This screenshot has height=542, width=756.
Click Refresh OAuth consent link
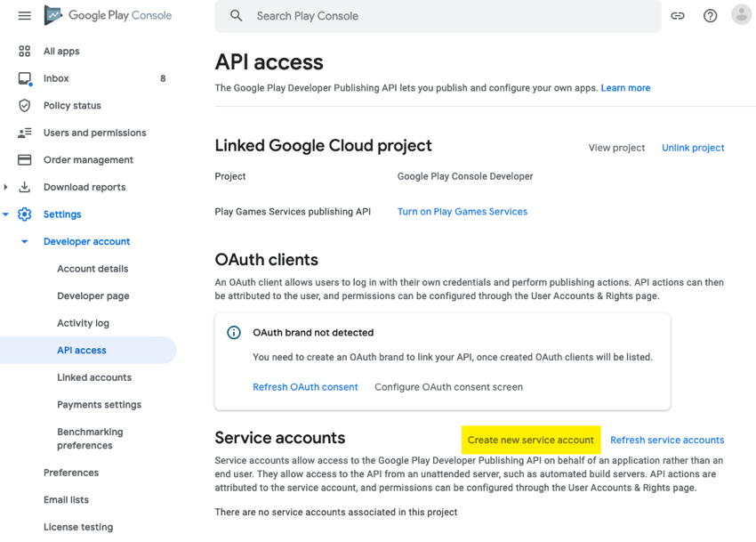305,387
